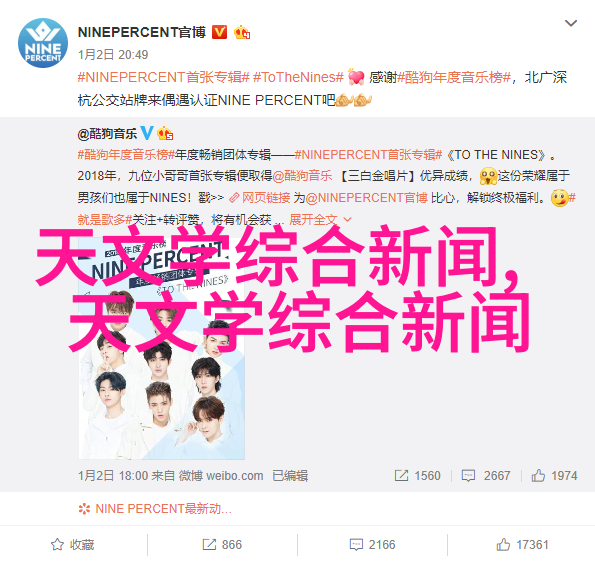
Task: Toggle the like button showing 17361
Action: [522, 545]
